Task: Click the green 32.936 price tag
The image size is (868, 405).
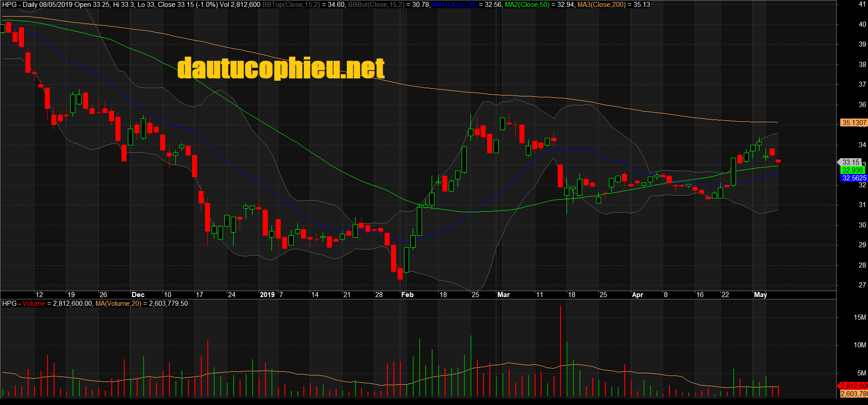Action: click(x=852, y=170)
